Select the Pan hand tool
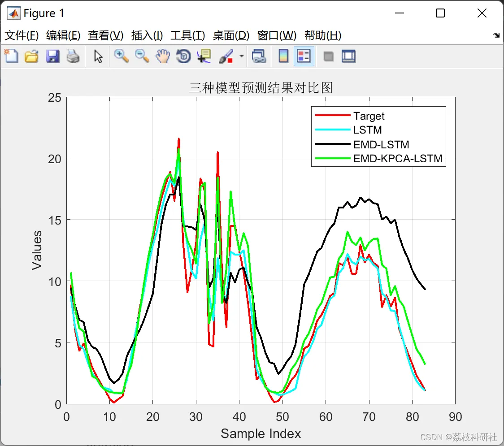This screenshot has width=504, height=446. tap(163, 56)
